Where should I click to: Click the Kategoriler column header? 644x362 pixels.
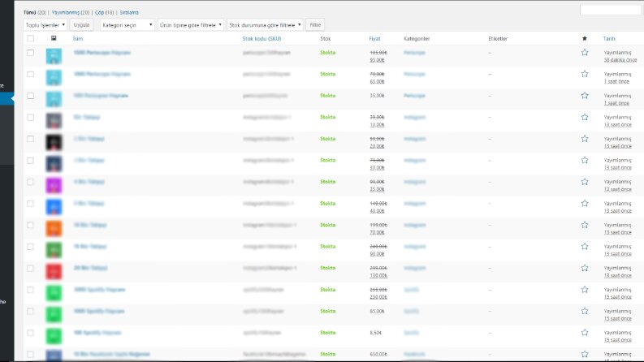pyautogui.click(x=417, y=39)
